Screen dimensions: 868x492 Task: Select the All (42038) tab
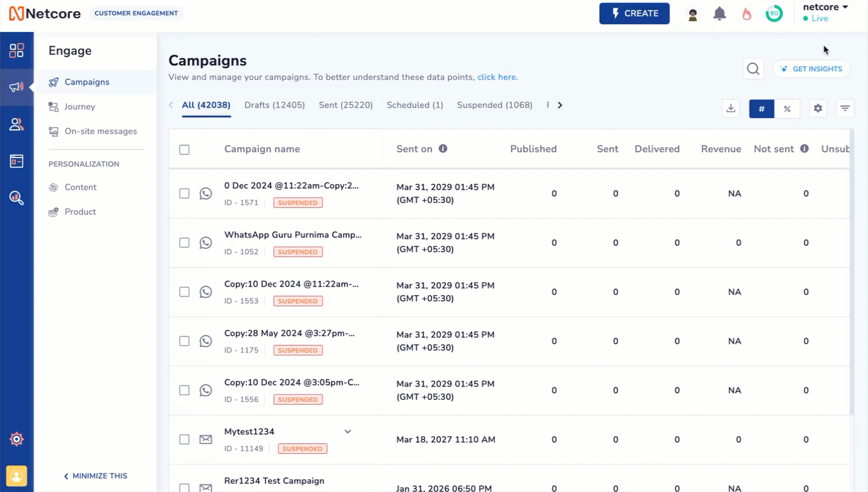pos(206,105)
